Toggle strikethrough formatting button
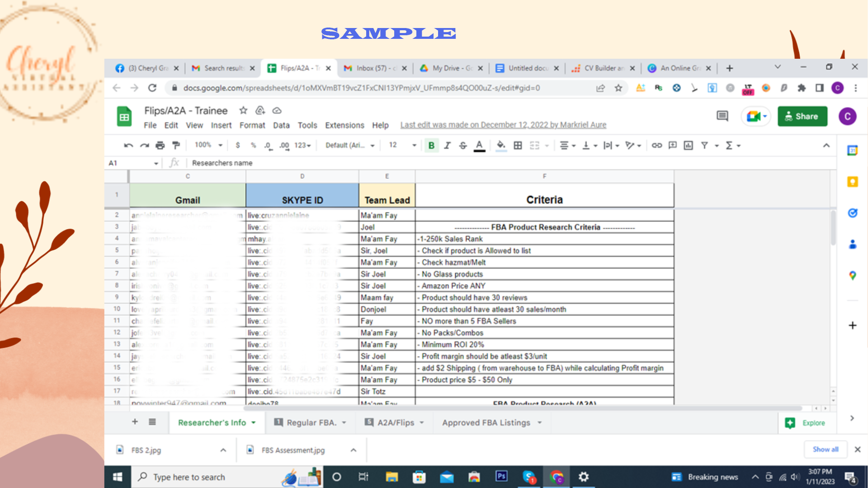Viewport: 868px width, 488px height. tap(463, 145)
